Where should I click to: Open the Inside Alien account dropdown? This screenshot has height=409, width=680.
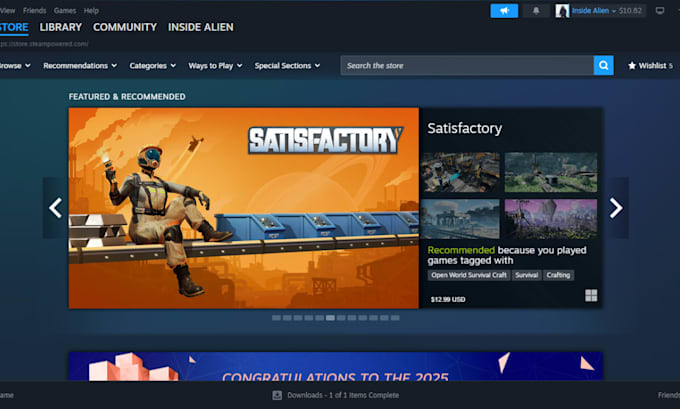click(593, 11)
